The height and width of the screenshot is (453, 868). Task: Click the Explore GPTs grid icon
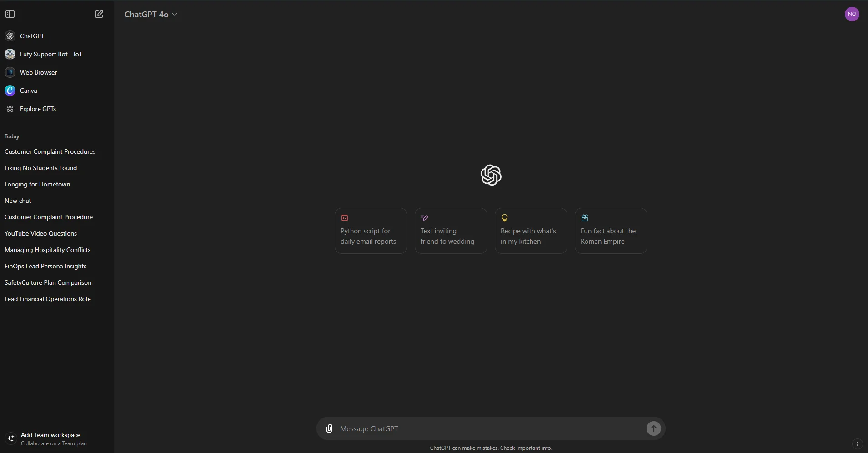[10, 109]
